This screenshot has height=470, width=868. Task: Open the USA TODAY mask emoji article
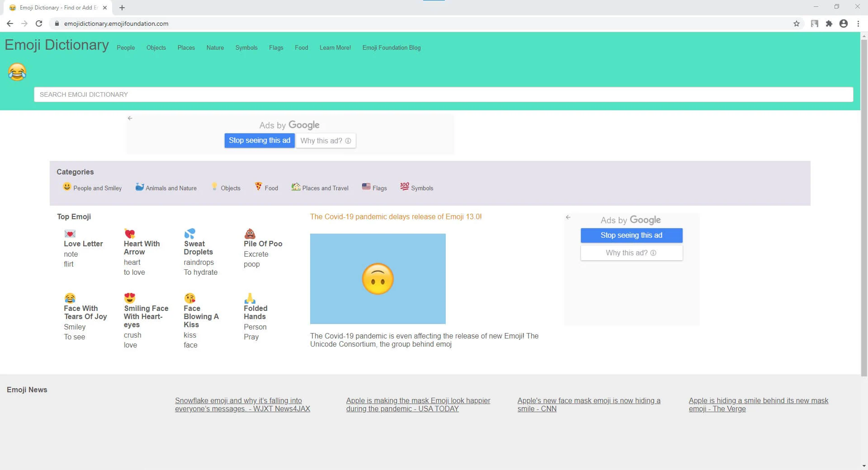click(418, 404)
